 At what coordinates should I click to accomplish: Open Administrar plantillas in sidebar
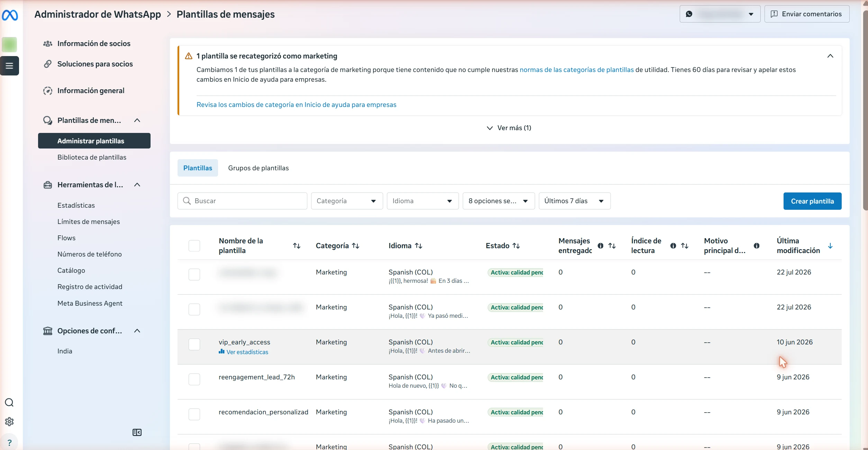(94, 141)
